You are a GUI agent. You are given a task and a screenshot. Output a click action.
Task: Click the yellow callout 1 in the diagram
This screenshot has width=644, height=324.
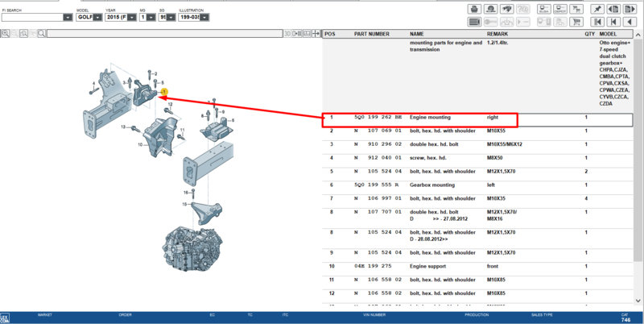coord(164,92)
